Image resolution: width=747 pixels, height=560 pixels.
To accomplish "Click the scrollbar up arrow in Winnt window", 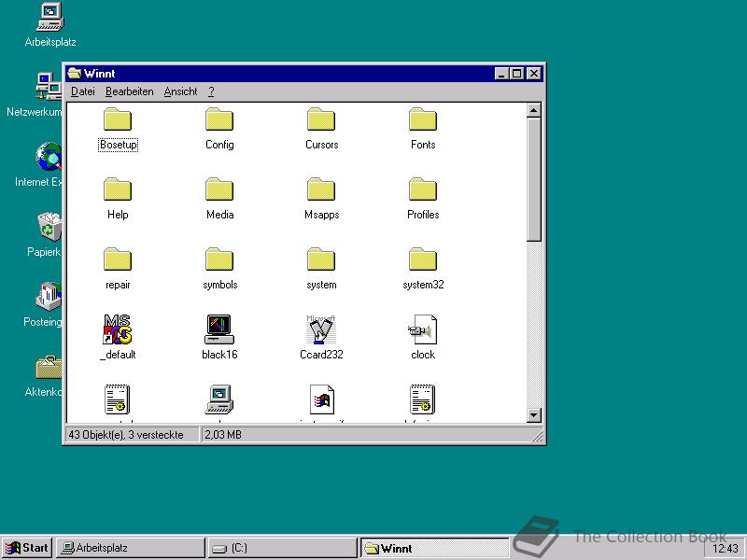I will pos(533,110).
